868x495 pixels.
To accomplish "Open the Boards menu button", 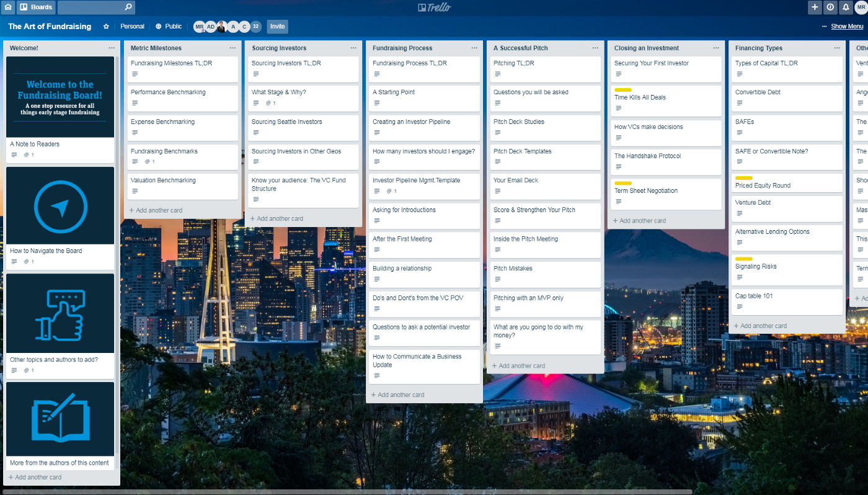I will point(36,7).
